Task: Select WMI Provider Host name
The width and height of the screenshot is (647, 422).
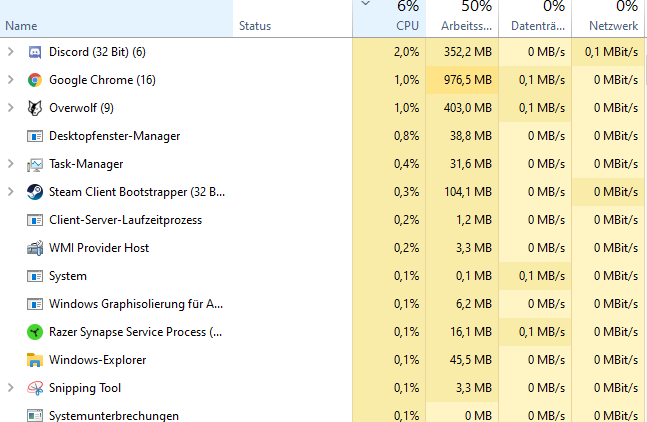Action: (99, 248)
